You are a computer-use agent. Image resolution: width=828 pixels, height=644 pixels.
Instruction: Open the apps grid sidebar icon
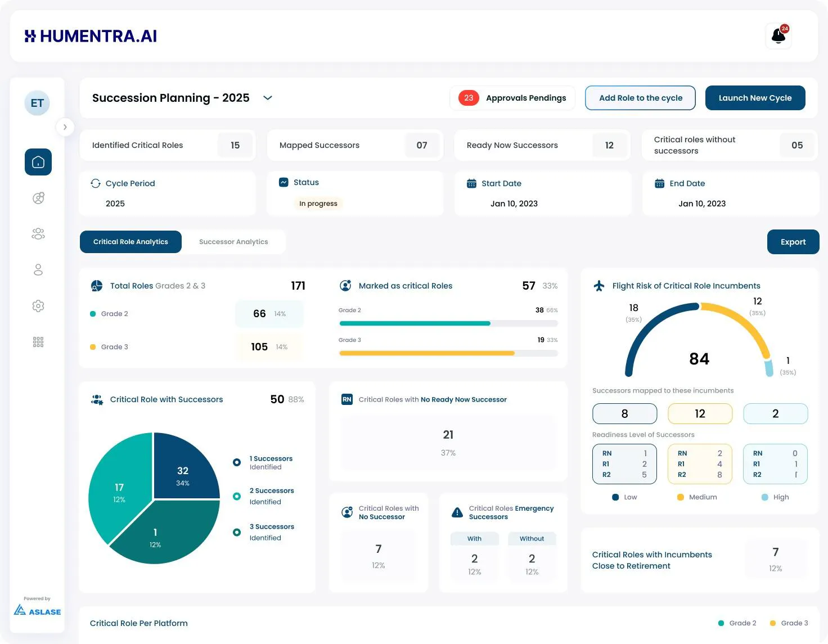coord(38,342)
